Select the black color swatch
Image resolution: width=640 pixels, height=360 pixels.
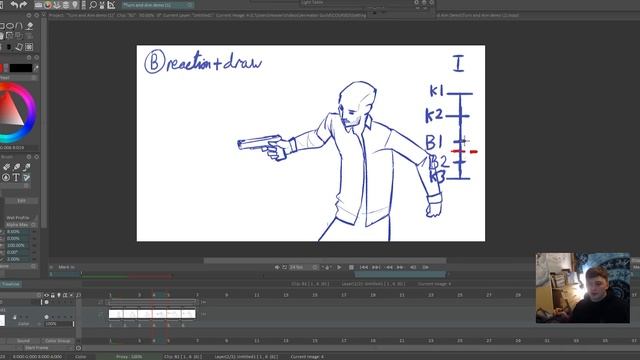(x=21, y=68)
